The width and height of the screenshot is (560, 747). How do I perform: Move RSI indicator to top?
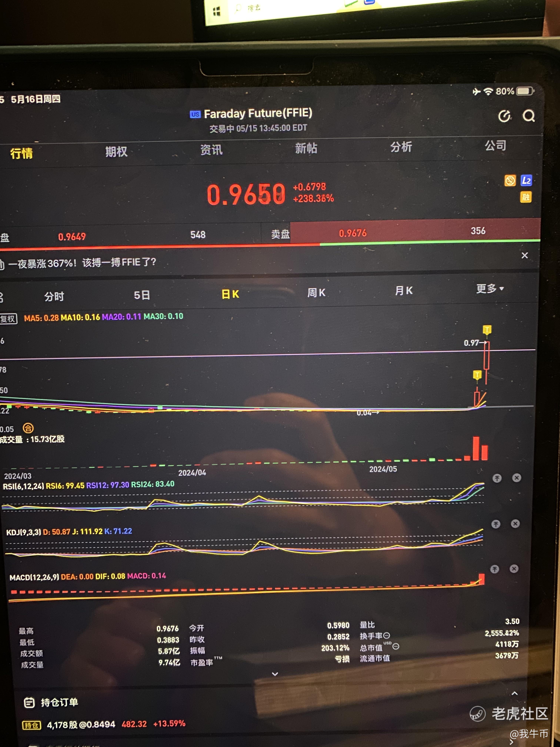pyautogui.click(x=497, y=478)
